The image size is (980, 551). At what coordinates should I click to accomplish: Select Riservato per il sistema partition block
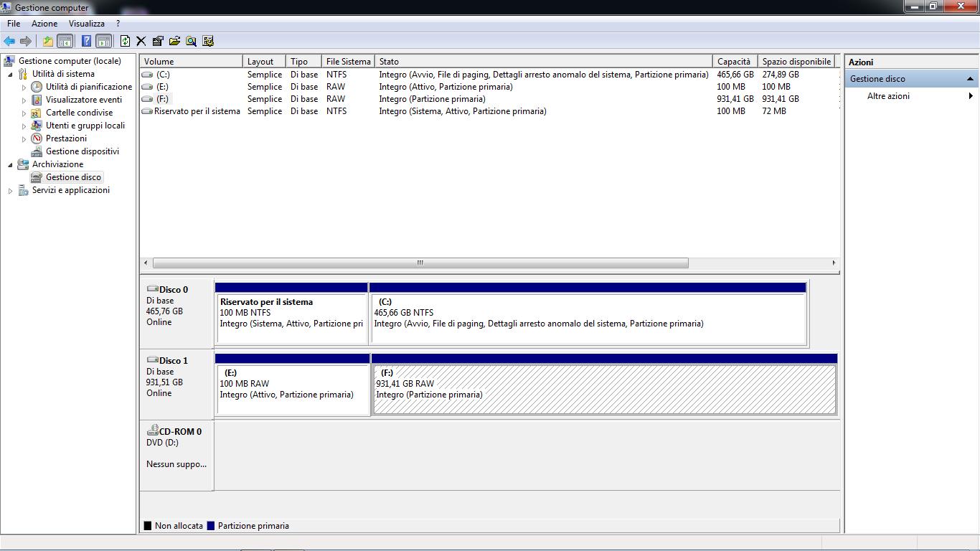[x=291, y=314]
